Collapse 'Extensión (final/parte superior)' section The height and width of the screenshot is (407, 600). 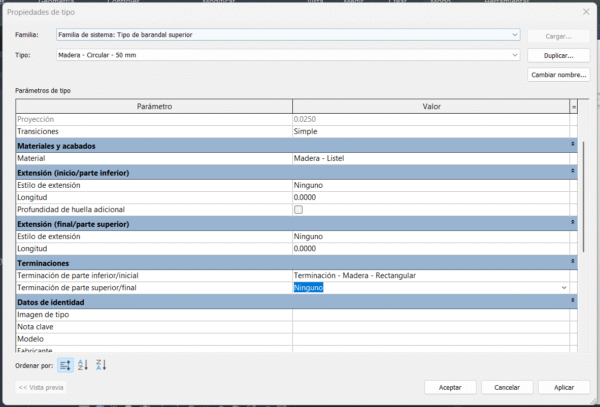coord(573,223)
